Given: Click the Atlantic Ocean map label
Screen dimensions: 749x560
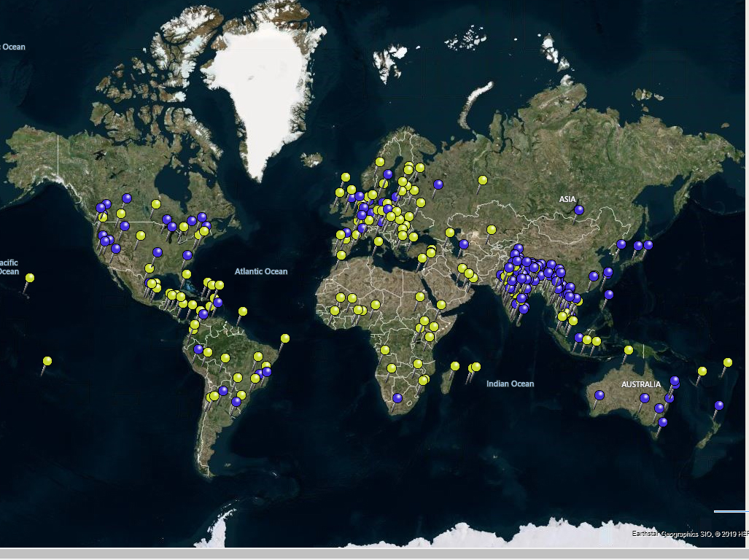Looking at the screenshot, I should 261,272.
